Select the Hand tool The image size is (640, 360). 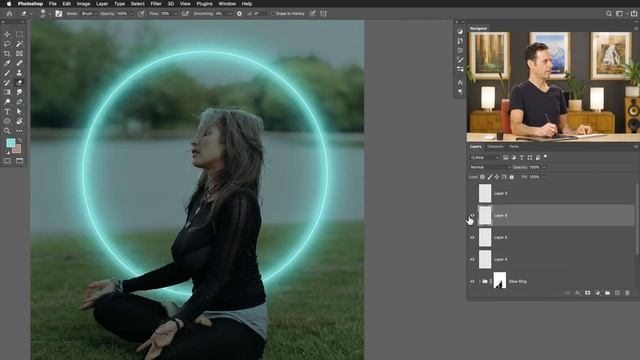click(19, 121)
